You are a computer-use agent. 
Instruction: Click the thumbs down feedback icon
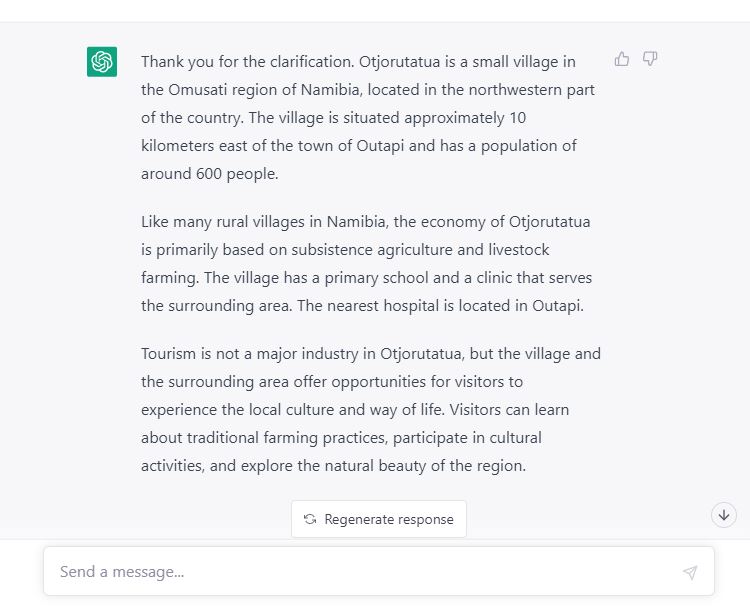coord(650,59)
